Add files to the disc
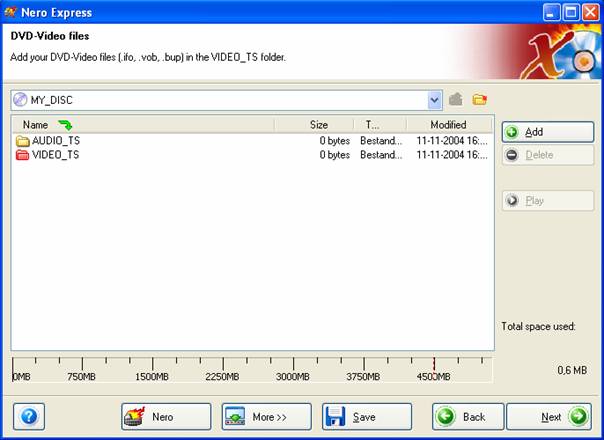Screen dimensions: 604x440 (547, 132)
